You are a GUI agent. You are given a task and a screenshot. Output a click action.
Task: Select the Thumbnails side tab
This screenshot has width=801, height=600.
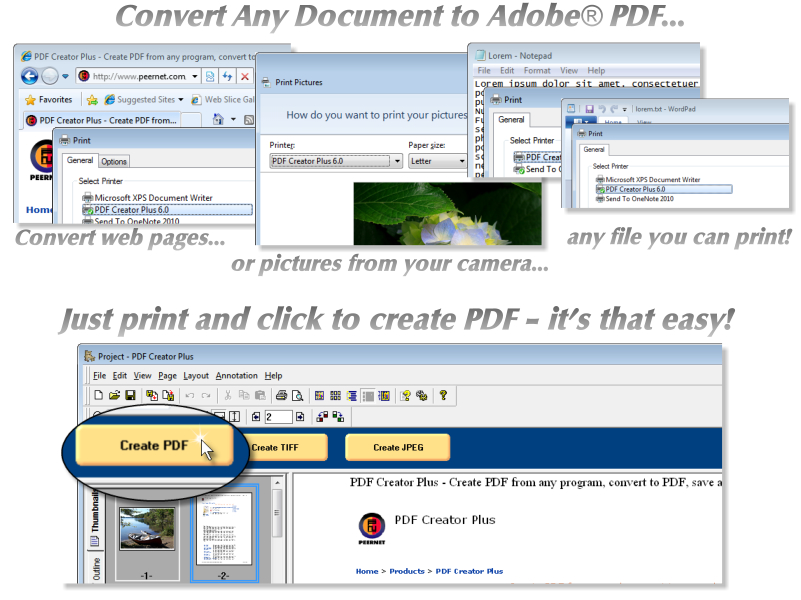pyautogui.click(x=95, y=518)
